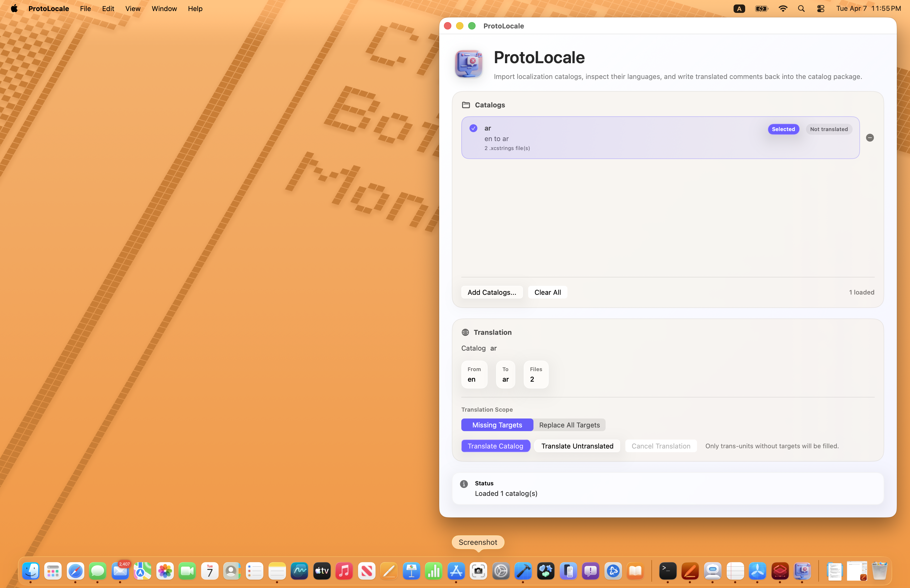Open the Music app in Dock

[x=344, y=571]
